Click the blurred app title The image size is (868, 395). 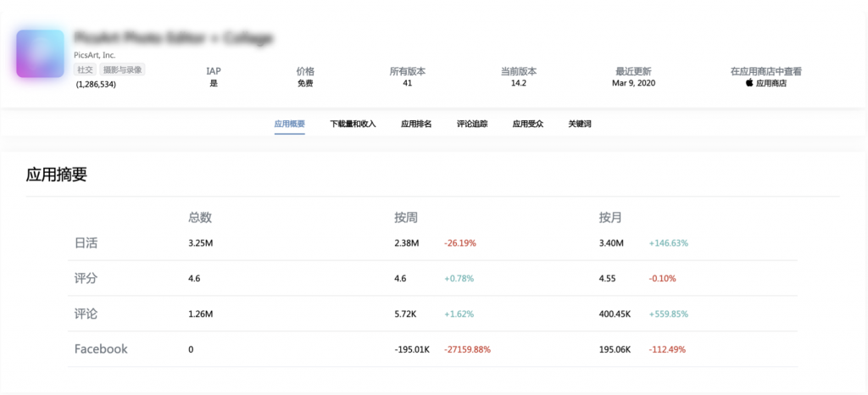click(174, 37)
